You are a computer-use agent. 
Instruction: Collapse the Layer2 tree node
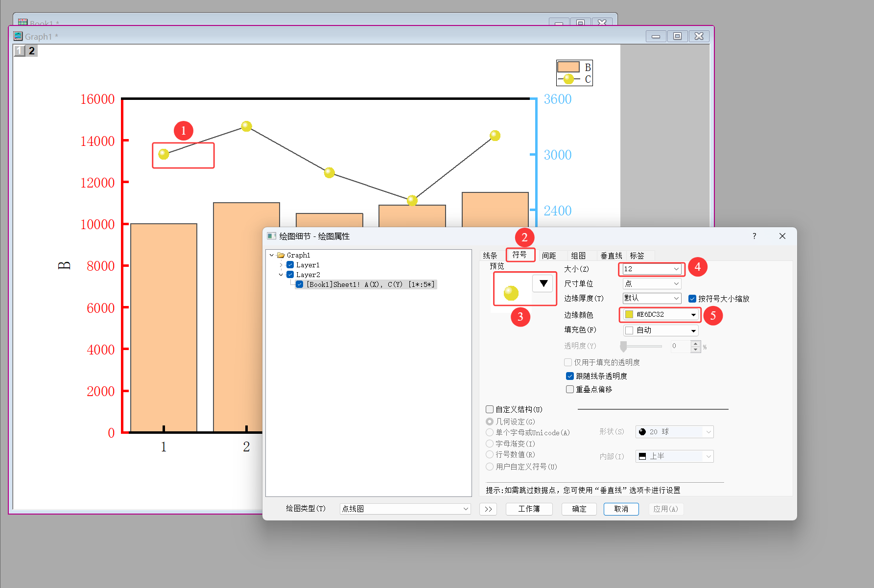click(x=281, y=275)
